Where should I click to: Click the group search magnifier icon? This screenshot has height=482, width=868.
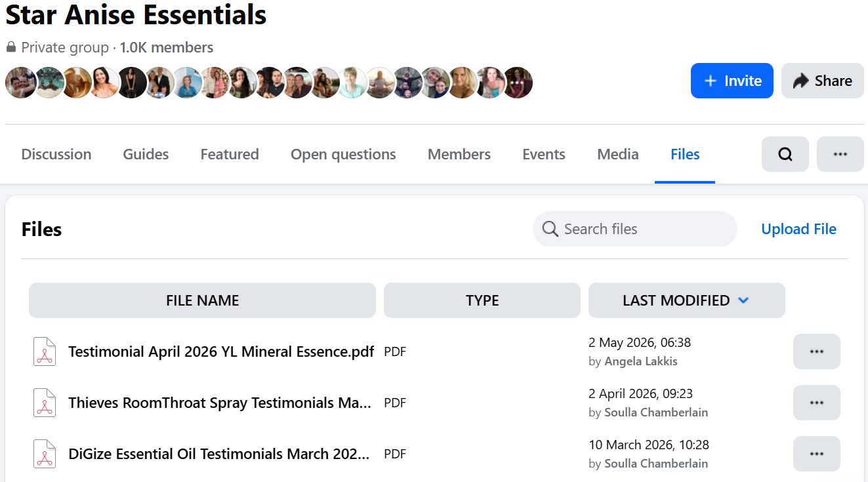point(785,154)
